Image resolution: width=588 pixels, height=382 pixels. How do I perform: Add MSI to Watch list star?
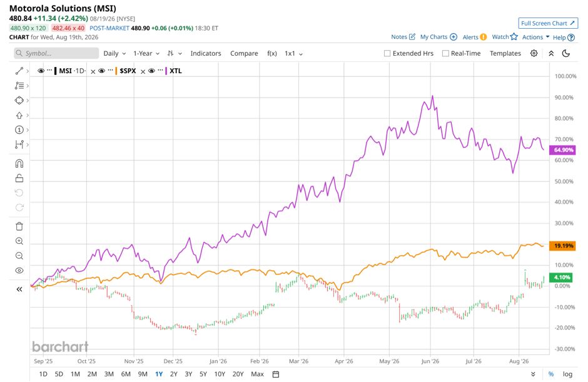tap(514, 37)
